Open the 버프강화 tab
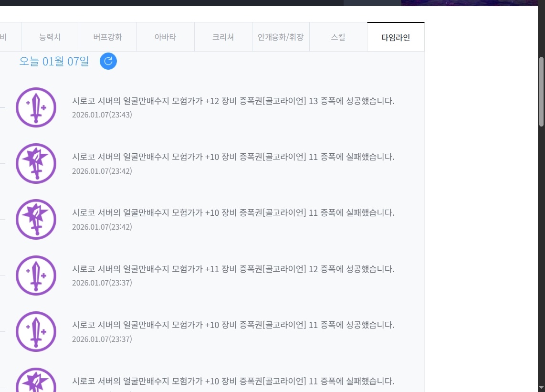 tap(107, 37)
